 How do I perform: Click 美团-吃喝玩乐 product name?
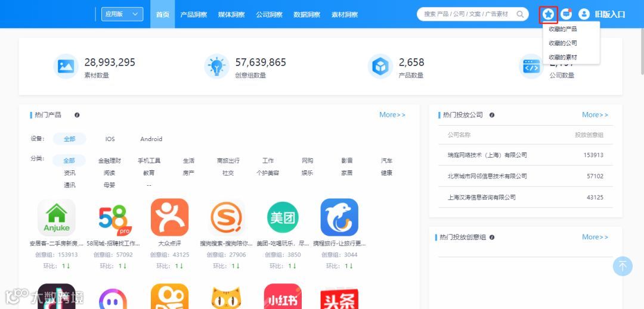click(x=283, y=244)
